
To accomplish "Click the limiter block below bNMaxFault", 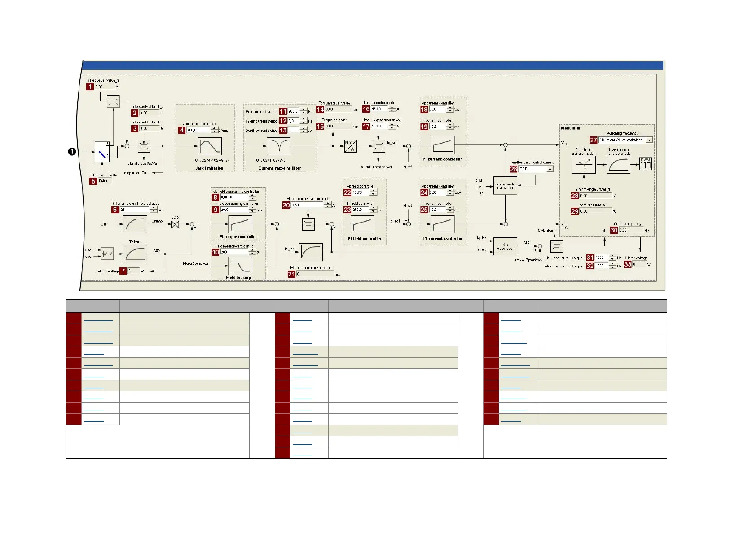I will [557, 246].
